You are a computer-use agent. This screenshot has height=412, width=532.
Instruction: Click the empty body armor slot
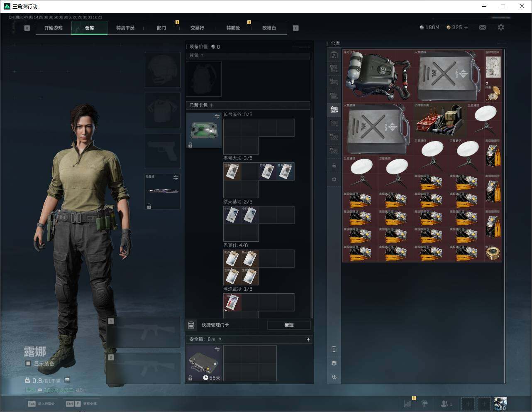(x=162, y=110)
